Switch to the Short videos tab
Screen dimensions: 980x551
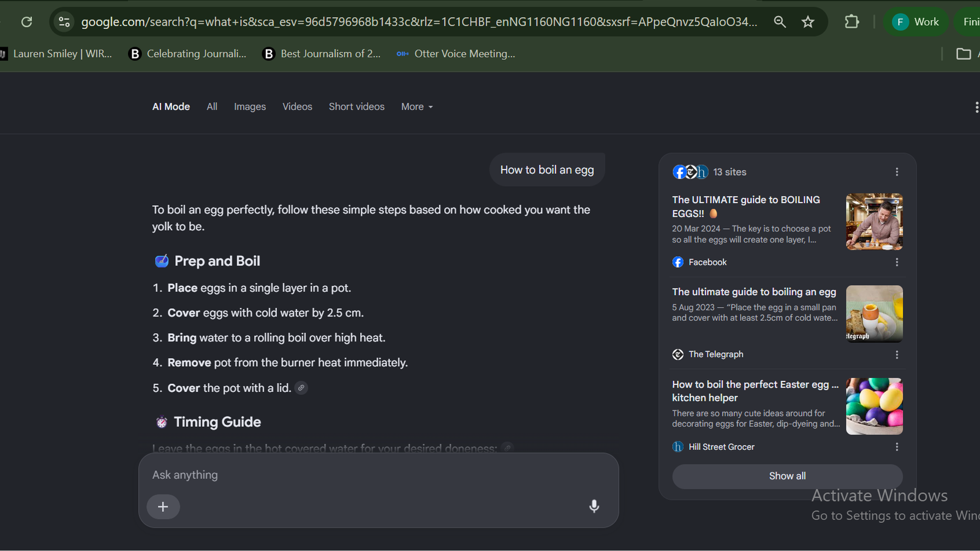coord(356,107)
